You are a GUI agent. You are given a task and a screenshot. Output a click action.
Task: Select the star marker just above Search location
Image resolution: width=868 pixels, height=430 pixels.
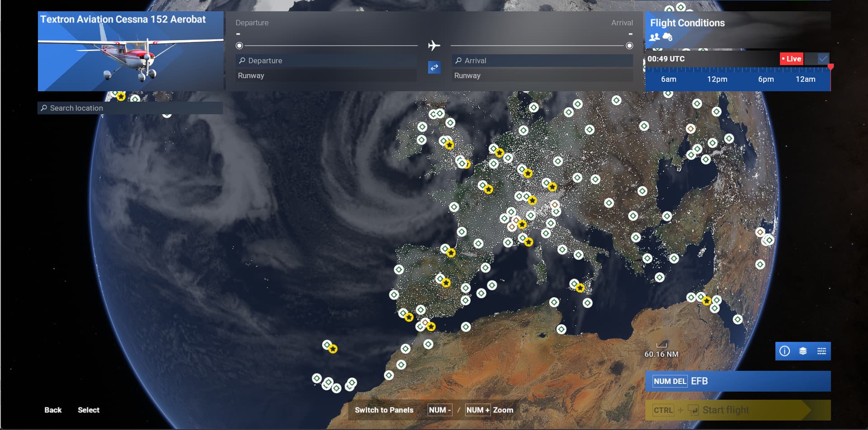coord(121,96)
